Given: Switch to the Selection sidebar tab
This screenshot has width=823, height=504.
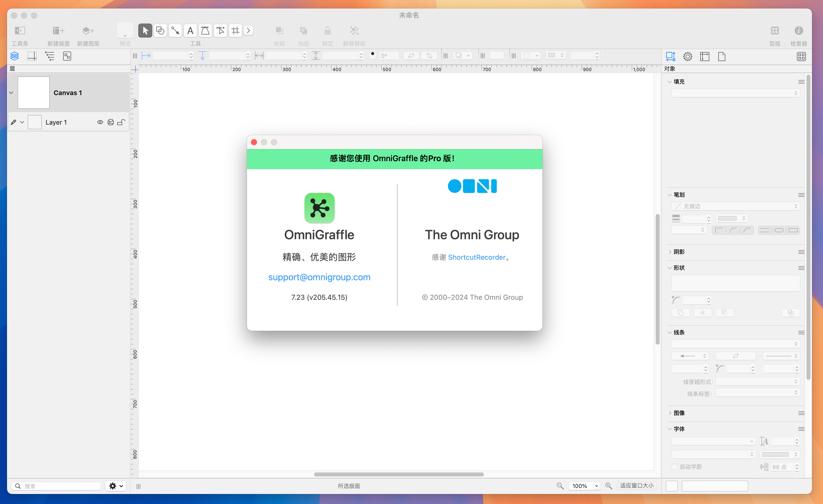Looking at the screenshot, I should pyautogui.click(x=67, y=56).
